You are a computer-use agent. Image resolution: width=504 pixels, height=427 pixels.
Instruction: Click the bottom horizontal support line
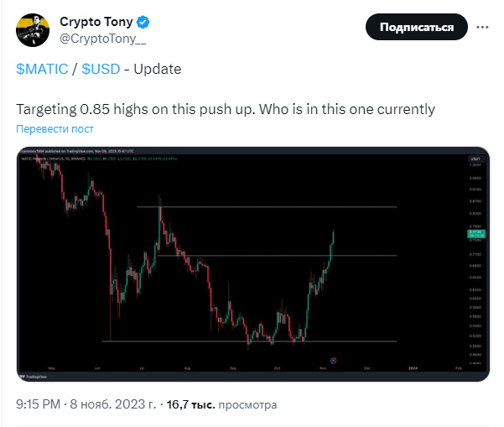pos(249,341)
